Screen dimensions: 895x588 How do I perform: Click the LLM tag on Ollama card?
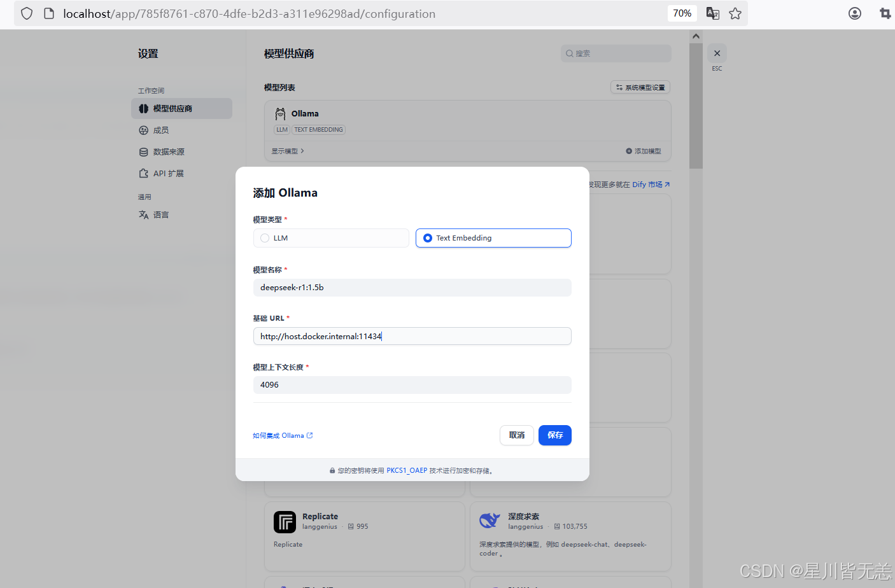[x=282, y=130]
